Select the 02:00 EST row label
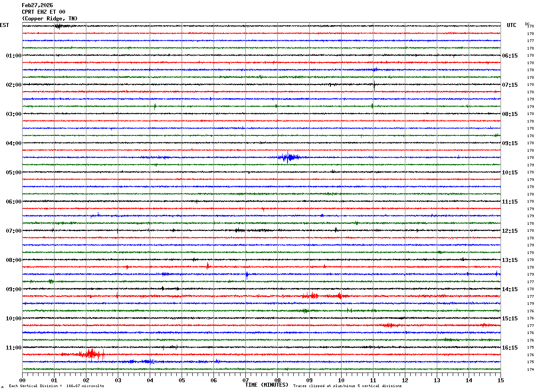Screen dimensions: 536x392 14,85
